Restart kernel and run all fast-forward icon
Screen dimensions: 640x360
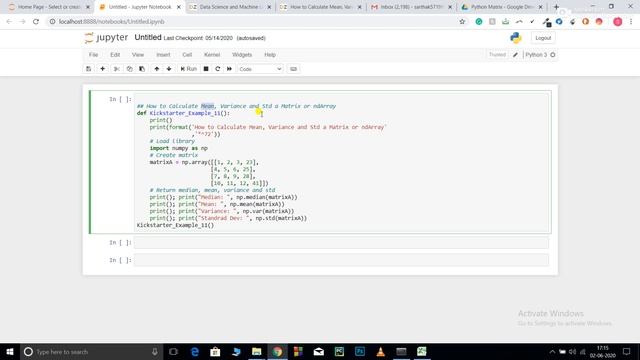pyautogui.click(x=229, y=69)
